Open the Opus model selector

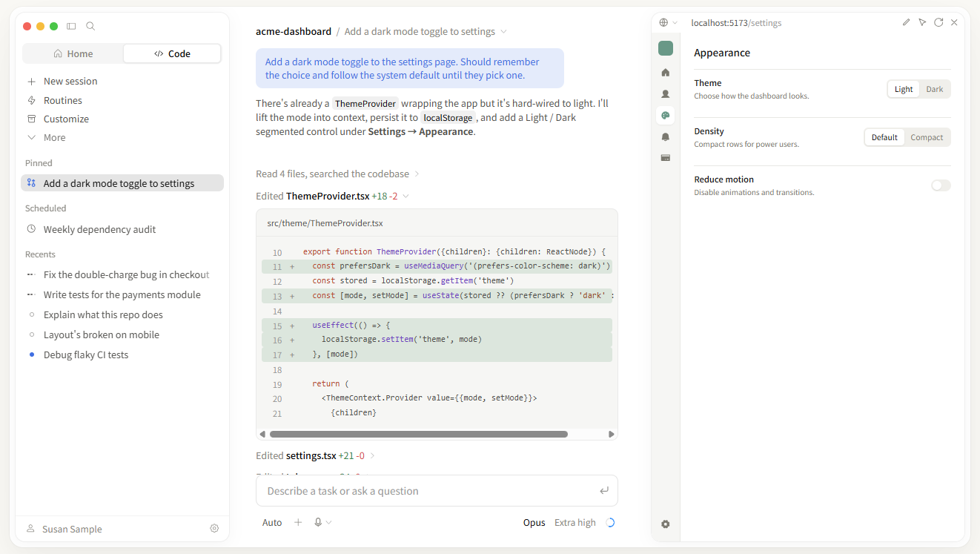534,522
